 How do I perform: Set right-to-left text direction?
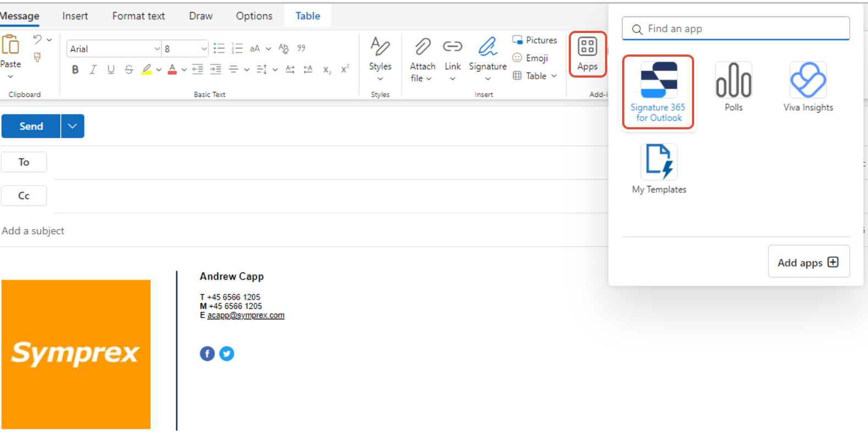click(308, 69)
